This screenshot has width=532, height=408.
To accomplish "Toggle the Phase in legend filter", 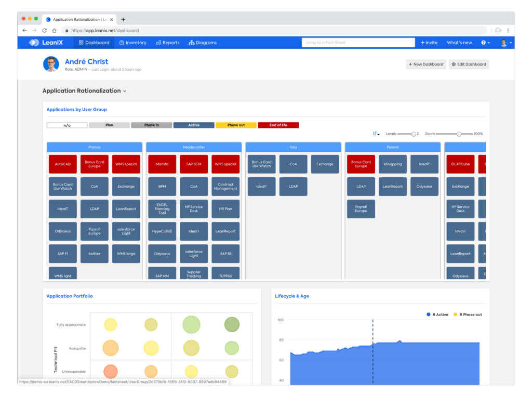I will [x=151, y=125].
